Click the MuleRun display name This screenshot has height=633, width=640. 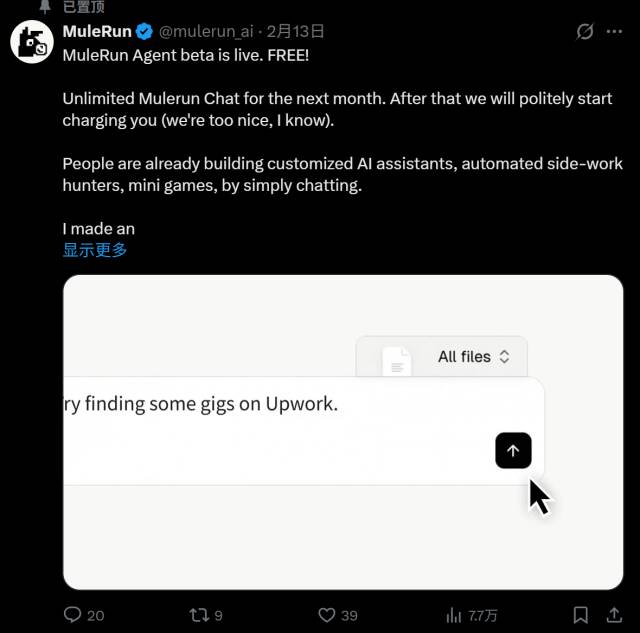(x=98, y=31)
